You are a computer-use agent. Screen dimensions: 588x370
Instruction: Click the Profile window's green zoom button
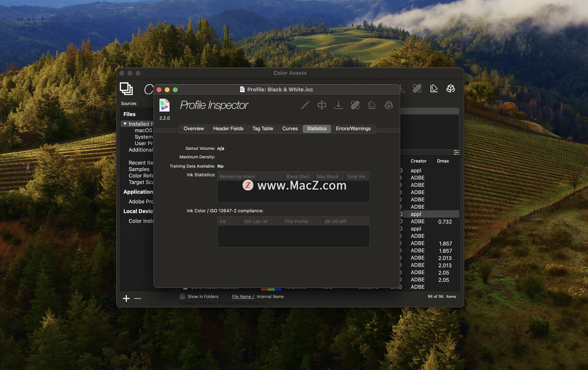point(175,90)
